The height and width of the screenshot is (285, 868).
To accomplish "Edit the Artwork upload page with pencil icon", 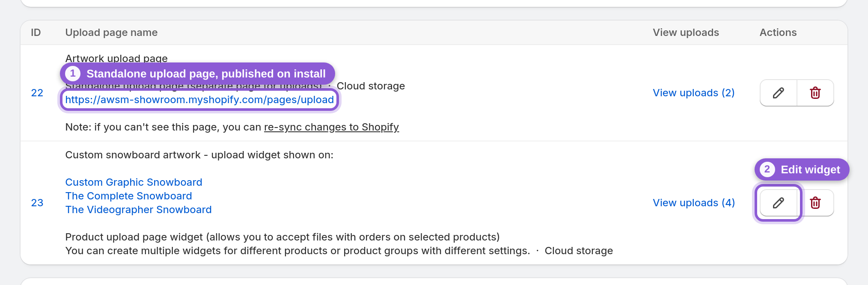I will pyautogui.click(x=778, y=93).
